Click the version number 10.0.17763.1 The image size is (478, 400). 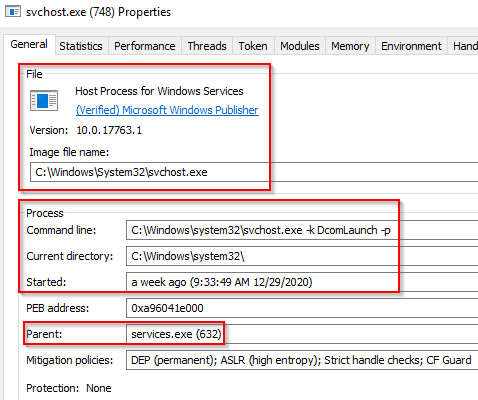(x=109, y=130)
